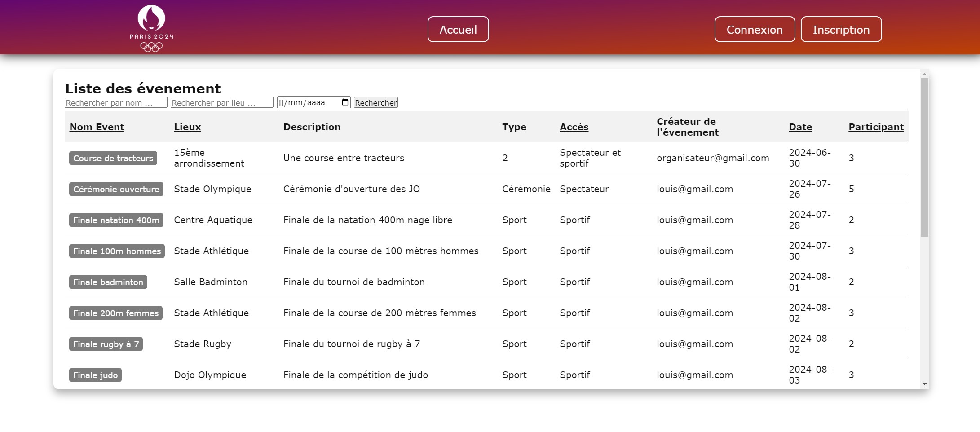Focus the Rechercher par lieu field

tap(222, 103)
